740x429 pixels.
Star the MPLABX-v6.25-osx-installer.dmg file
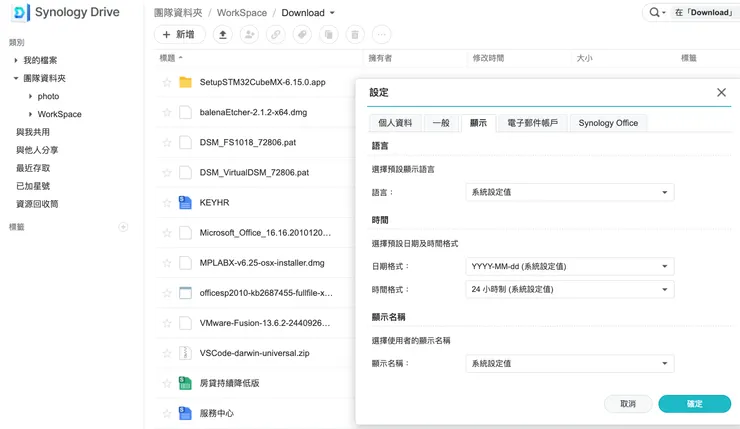click(167, 263)
